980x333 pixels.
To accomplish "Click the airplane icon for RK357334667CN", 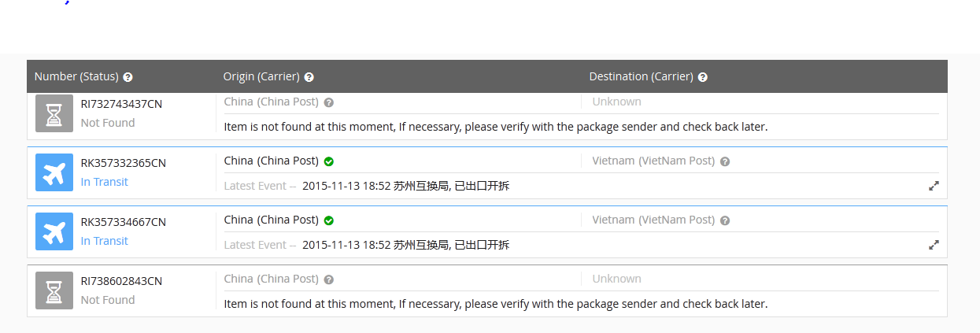I will coord(54,231).
